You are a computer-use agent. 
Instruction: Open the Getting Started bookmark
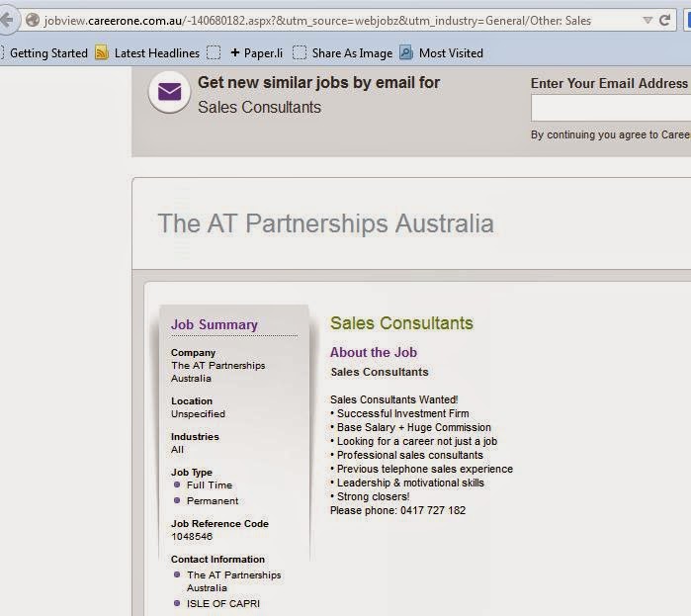(x=48, y=53)
